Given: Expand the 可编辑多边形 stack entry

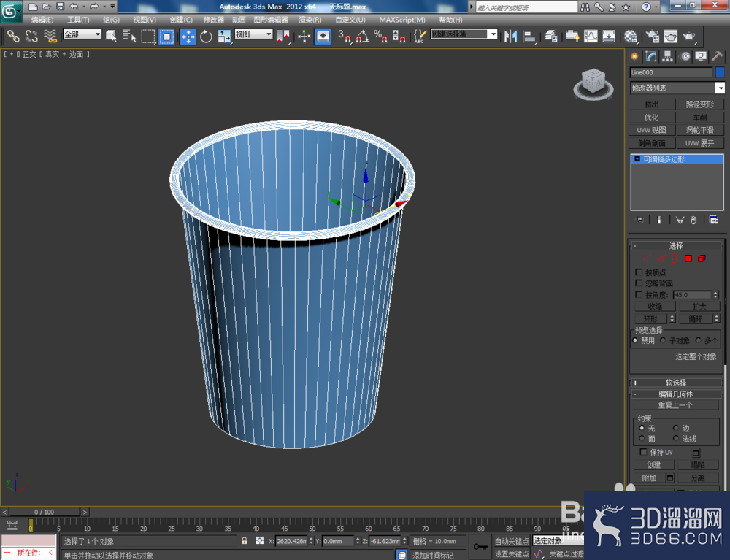Looking at the screenshot, I should [x=637, y=158].
